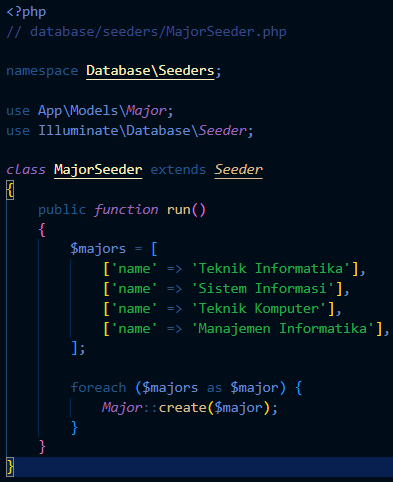The image size is (393, 482).
Task: Click the 'create' method call
Action: 182,408
